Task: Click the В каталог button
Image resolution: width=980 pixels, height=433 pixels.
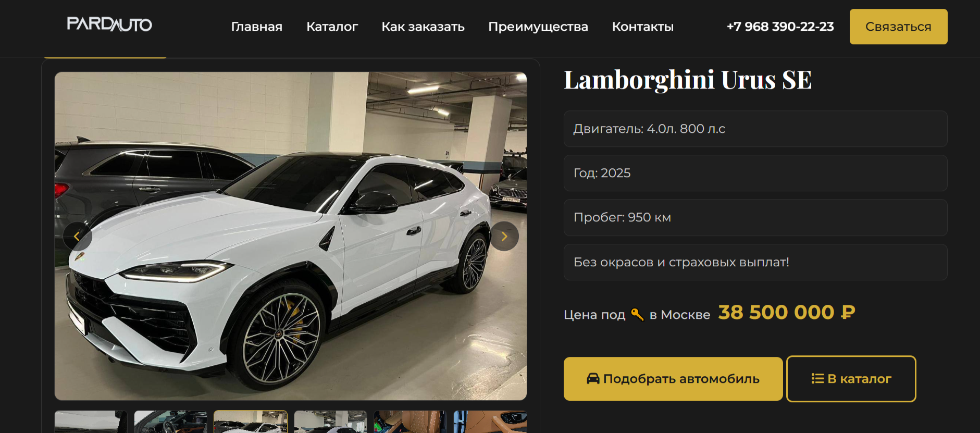Action: (851, 379)
